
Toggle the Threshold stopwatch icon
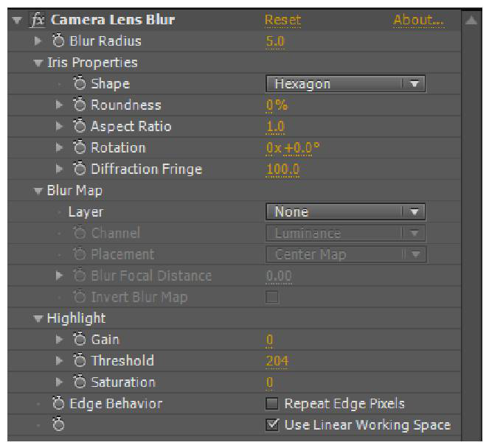click(80, 361)
